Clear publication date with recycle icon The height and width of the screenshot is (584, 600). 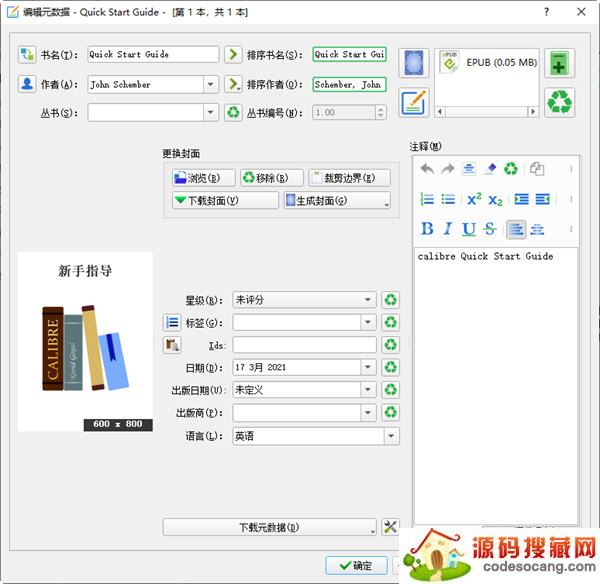click(x=390, y=390)
